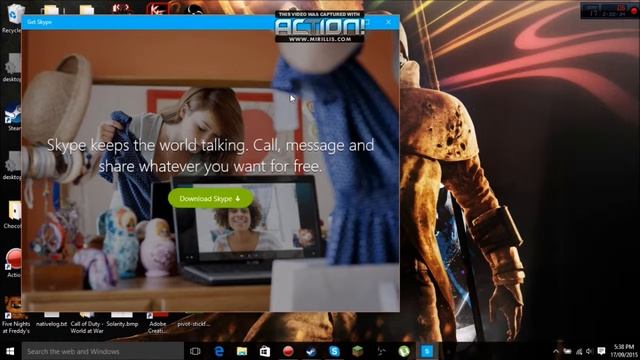This screenshot has height=360, width=640.
Task: Launch Microsoft Edge from the taskbar
Action: tap(219, 351)
